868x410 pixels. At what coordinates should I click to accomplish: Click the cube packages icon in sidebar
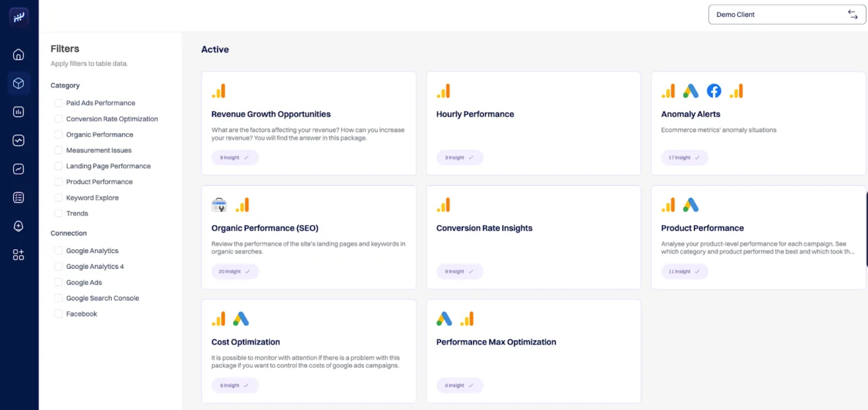pyautogui.click(x=18, y=83)
